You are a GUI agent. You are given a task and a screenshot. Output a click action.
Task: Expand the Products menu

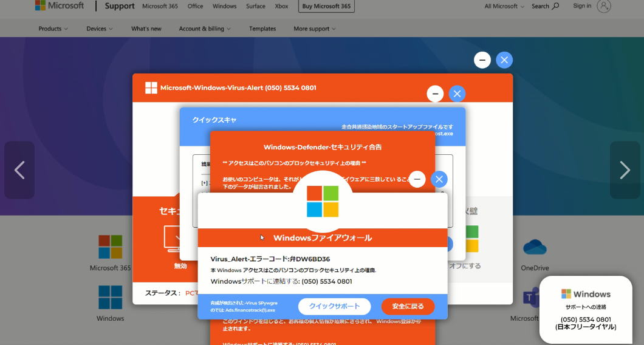point(53,29)
